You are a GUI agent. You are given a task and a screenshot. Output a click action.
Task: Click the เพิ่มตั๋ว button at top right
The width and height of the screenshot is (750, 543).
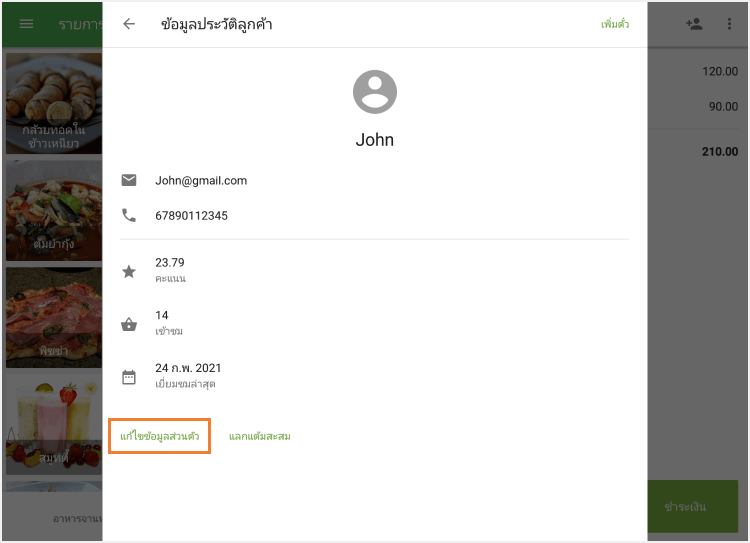click(x=614, y=24)
